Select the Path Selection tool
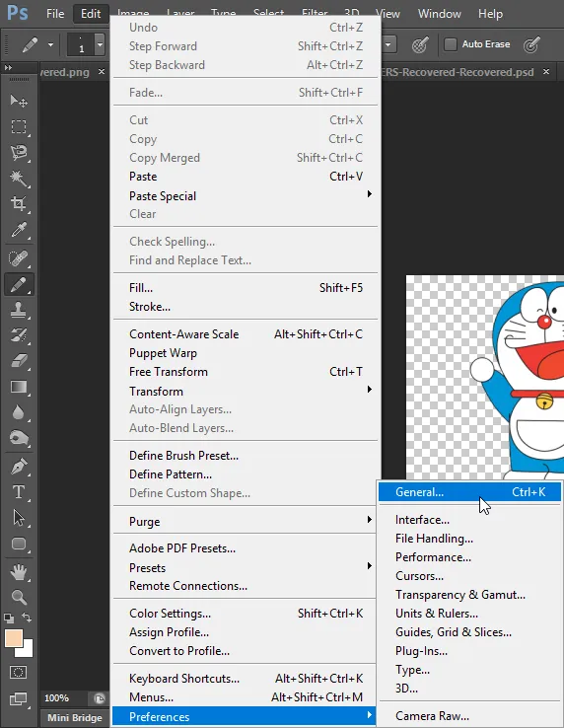564x728 pixels. click(19, 518)
